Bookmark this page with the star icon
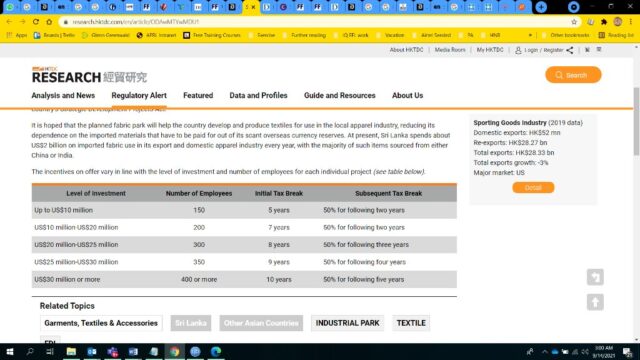The width and height of the screenshot is (640, 360). [574, 22]
